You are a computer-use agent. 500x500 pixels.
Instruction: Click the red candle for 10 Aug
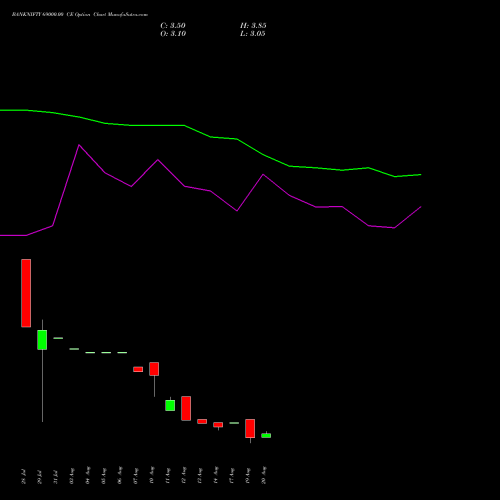pos(154,369)
